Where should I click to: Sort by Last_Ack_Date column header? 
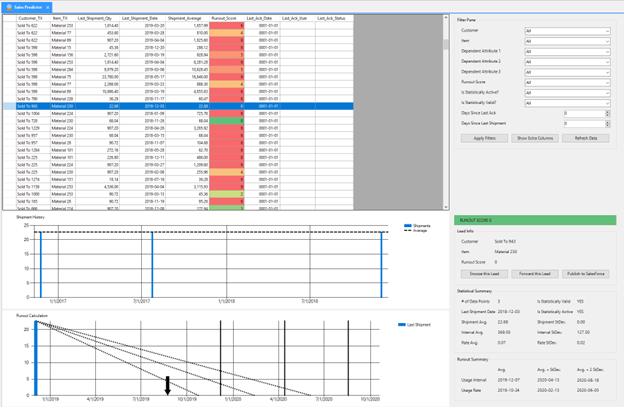pyautogui.click(x=262, y=18)
